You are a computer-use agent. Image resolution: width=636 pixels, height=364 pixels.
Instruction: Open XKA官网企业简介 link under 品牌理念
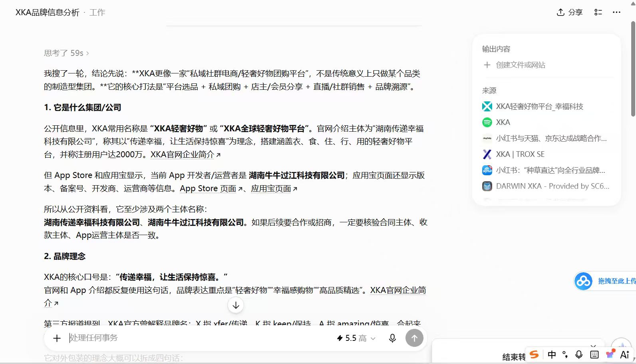(398, 290)
